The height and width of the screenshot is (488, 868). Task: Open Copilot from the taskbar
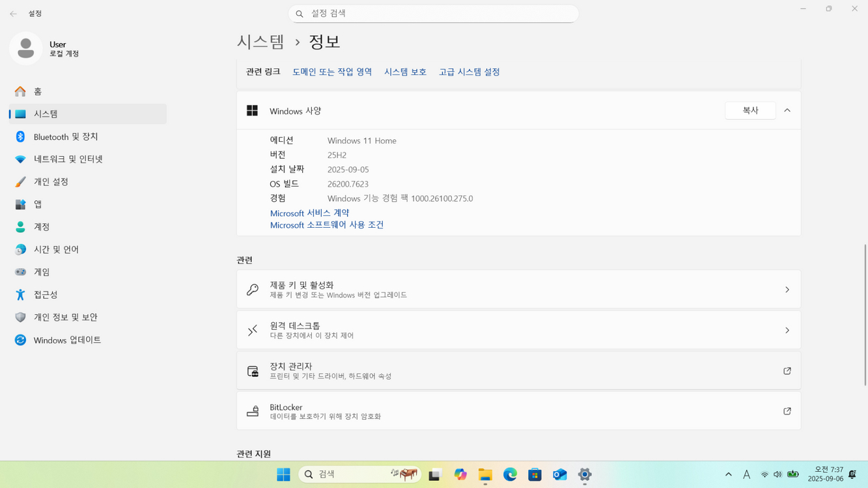pyautogui.click(x=460, y=474)
